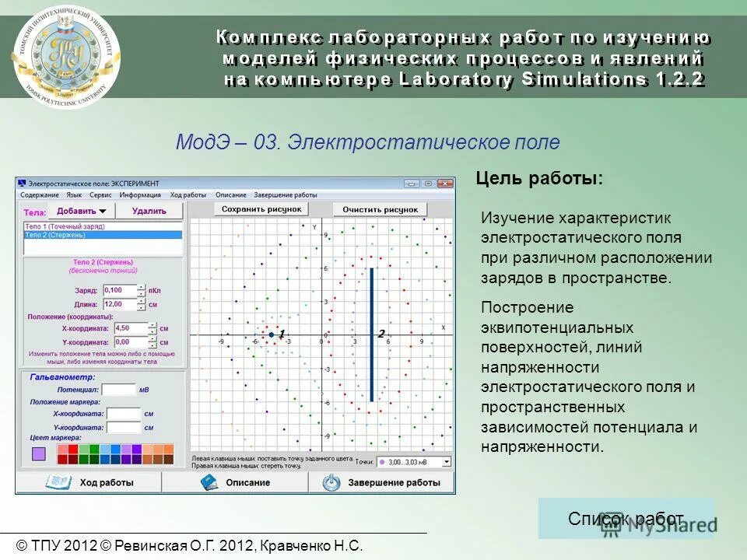Increase Длина with the up arrow

[141, 301]
